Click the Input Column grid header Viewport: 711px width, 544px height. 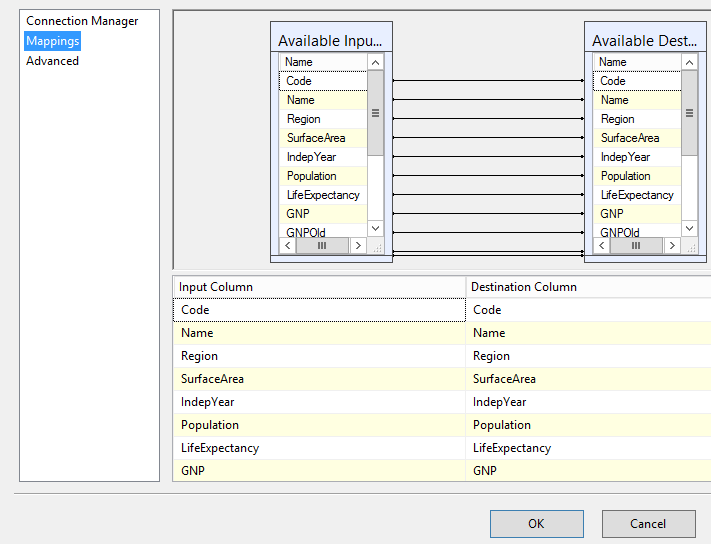[x=319, y=287]
